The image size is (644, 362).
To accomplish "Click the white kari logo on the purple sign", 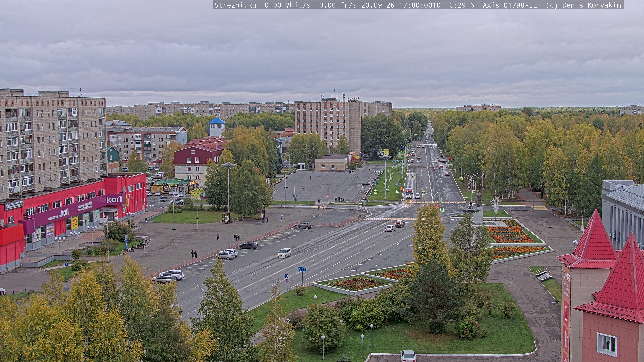I will click(114, 199).
